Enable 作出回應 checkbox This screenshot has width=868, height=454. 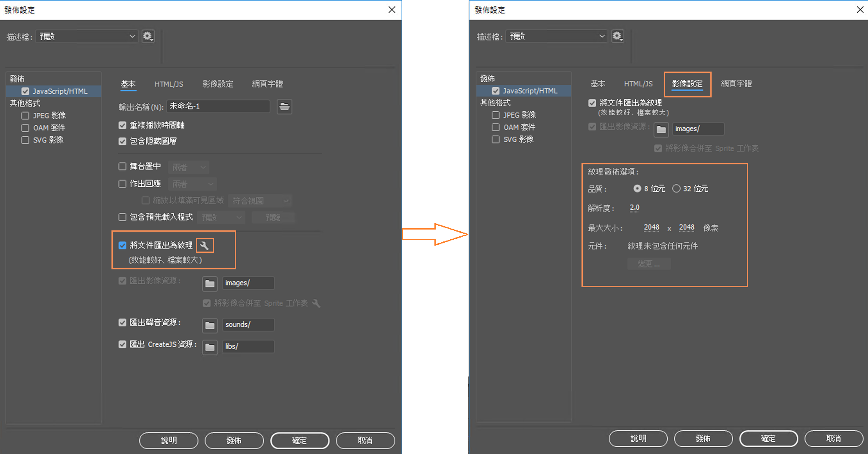pyautogui.click(x=122, y=183)
